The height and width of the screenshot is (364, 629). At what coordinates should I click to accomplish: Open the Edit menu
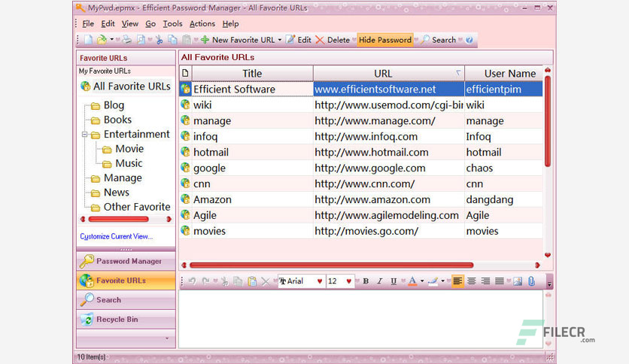108,23
